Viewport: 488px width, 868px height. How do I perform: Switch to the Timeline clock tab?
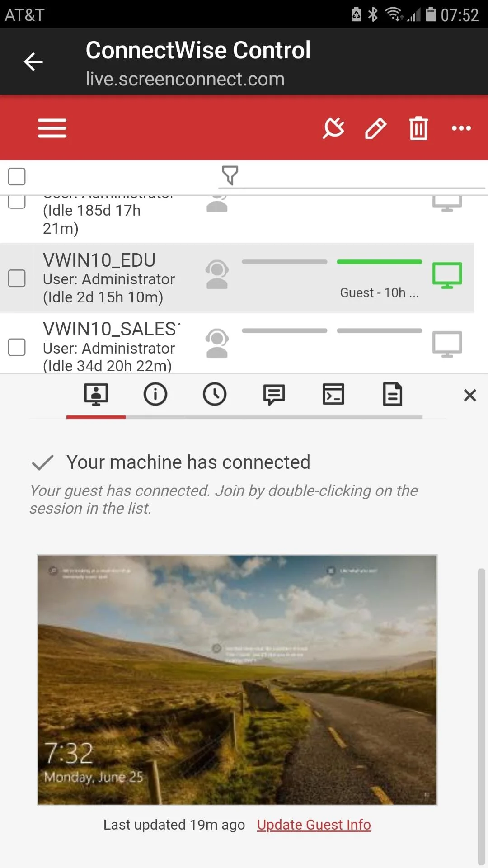(214, 394)
